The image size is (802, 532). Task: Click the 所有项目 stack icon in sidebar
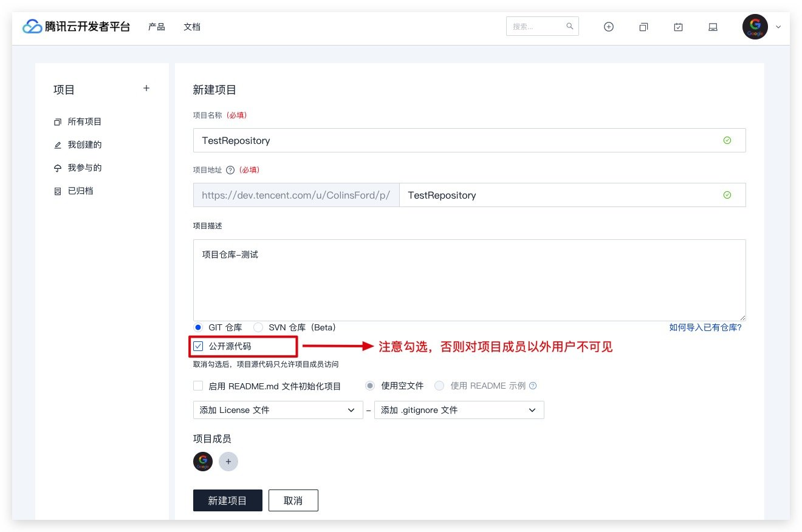(x=58, y=122)
